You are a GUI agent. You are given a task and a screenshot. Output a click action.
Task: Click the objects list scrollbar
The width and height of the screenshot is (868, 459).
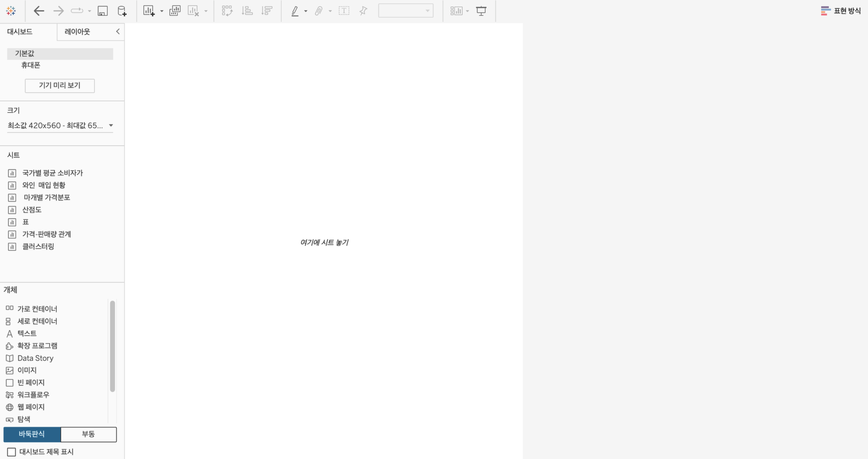tap(112, 346)
